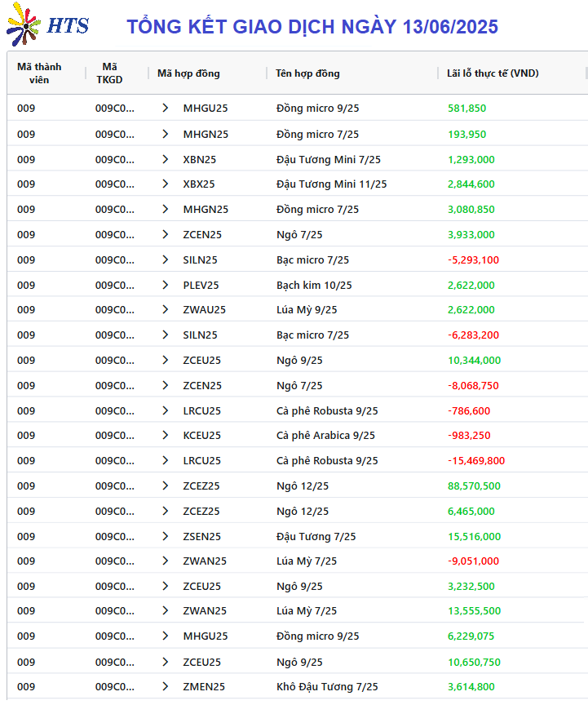Expand the ZMEN25 Khô Đậu Tương chevron
This screenshot has width=588, height=705.
[x=166, y=686]
